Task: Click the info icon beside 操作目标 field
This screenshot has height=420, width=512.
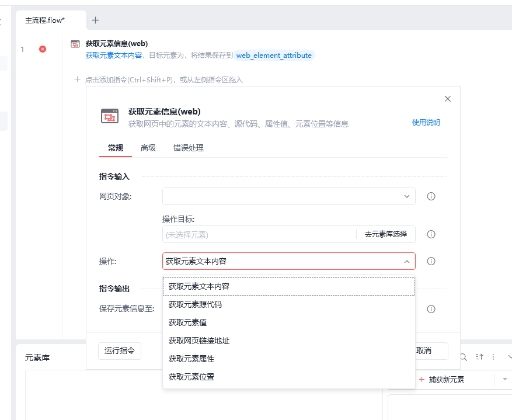Action: pos(431,234)
